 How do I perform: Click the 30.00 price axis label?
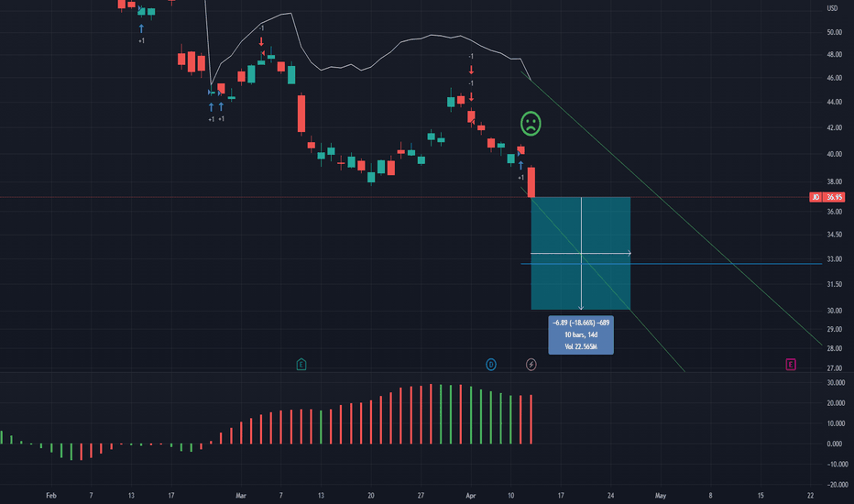pyautogui.click(x=834, y=312)
